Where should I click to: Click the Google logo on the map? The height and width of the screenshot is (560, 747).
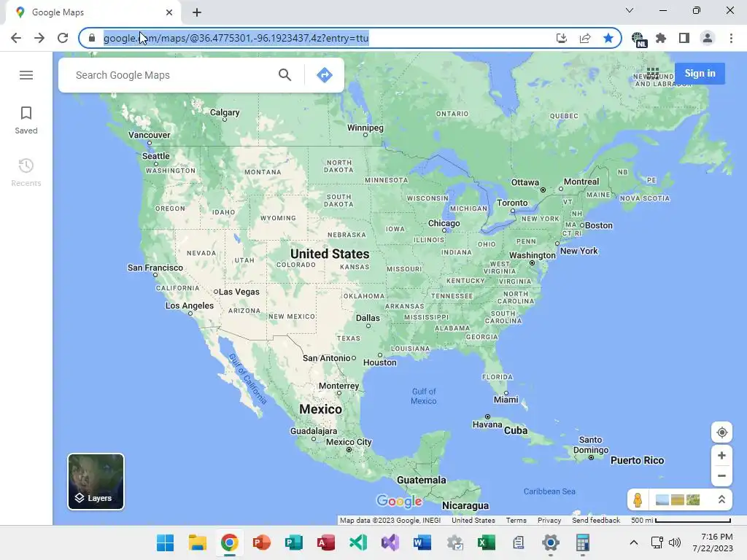click(399, 501)
